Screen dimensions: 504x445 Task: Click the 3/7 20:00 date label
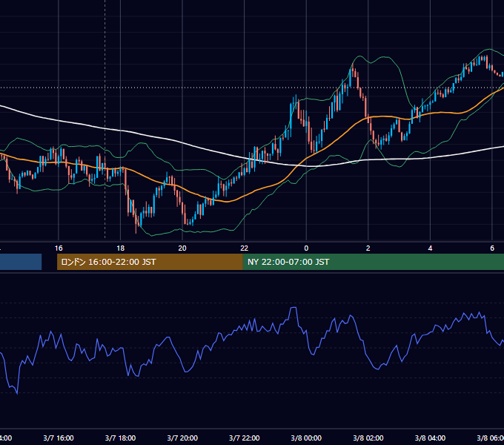pos(182,438)
